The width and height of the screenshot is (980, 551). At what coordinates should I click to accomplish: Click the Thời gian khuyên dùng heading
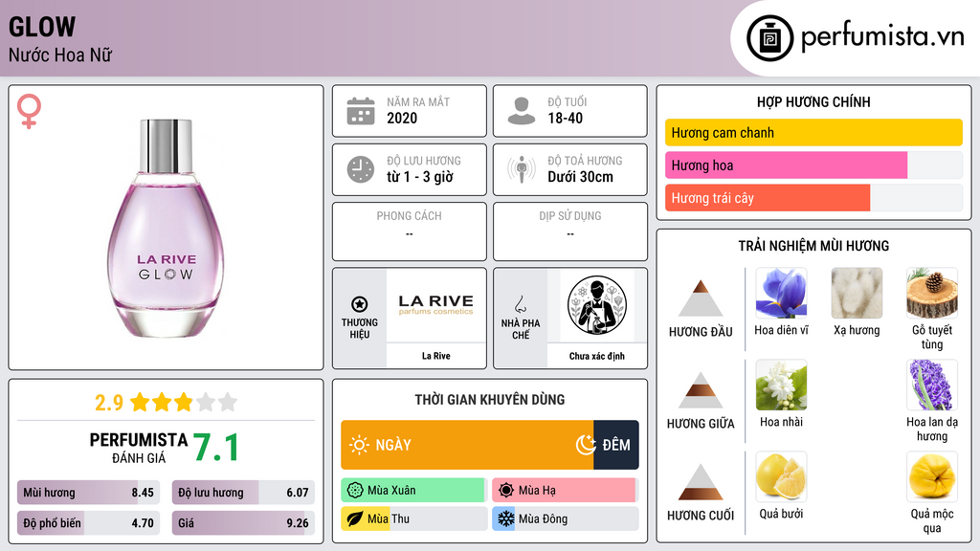pyautogui.click(x=490, y=400)
